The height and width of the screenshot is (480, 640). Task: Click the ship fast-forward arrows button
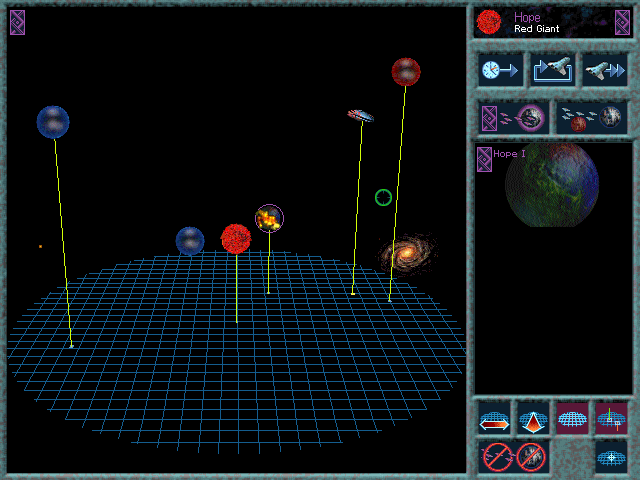(x=604, y=70)
